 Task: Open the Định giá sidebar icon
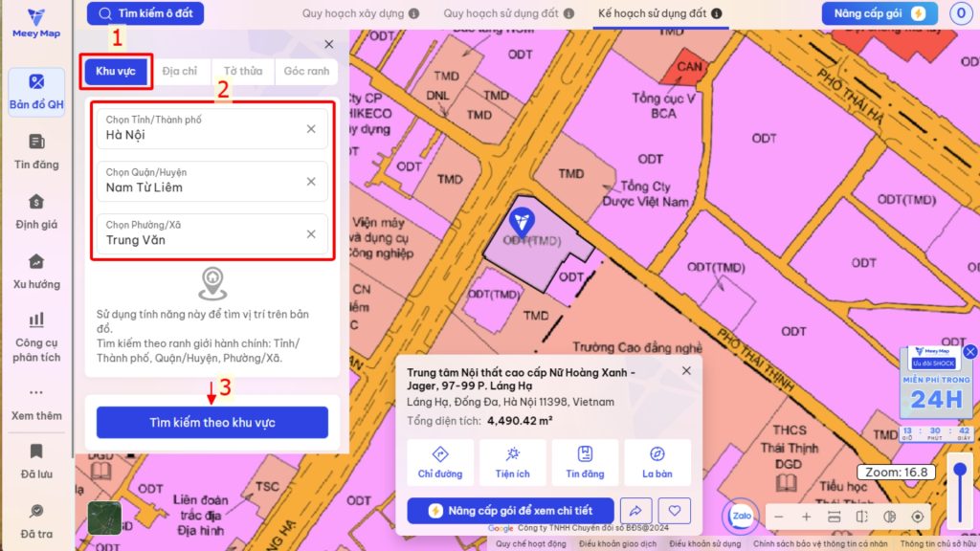click(36, 211)
